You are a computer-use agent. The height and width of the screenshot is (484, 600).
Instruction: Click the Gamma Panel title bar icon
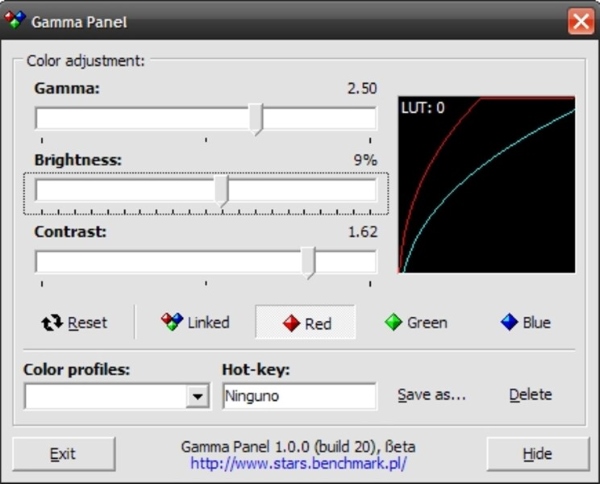pos(16,20)
